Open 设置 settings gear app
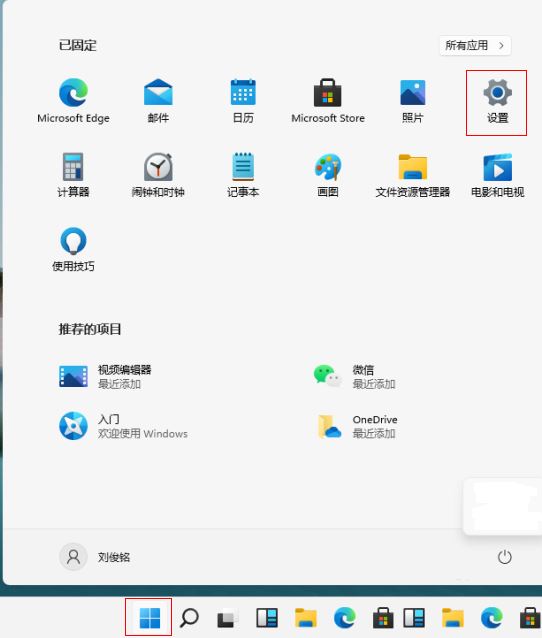 coord(497,103)
